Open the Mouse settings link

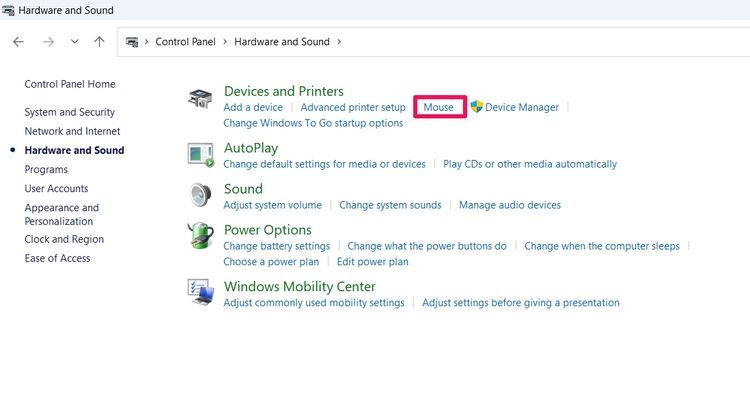point(438,107)
